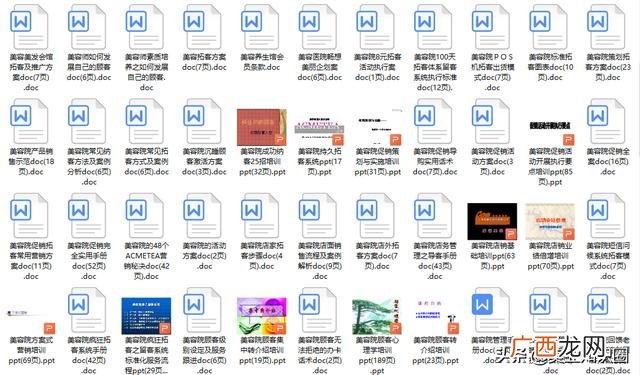Select 美容拓客方案doc(7页).doc Word icon
Viewport: 640px width, 375px height.
tap(203, 28)
